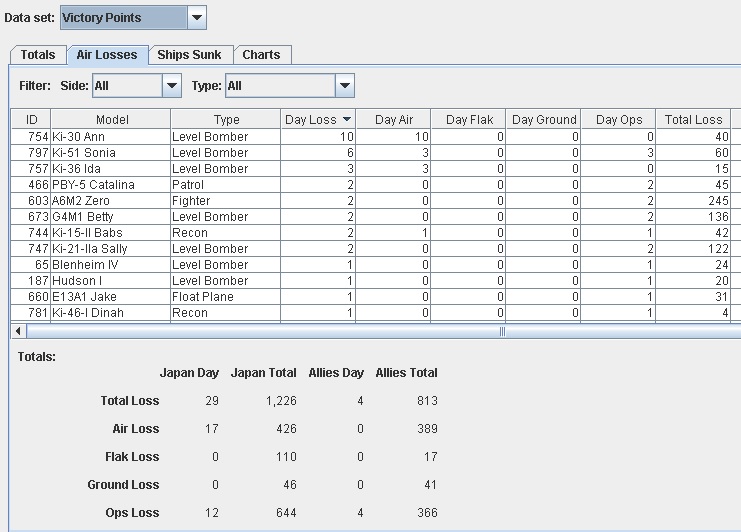Sort by the Day Air column
The height and width of the screenshot is (532, 741).
click(x=393, y=120)
